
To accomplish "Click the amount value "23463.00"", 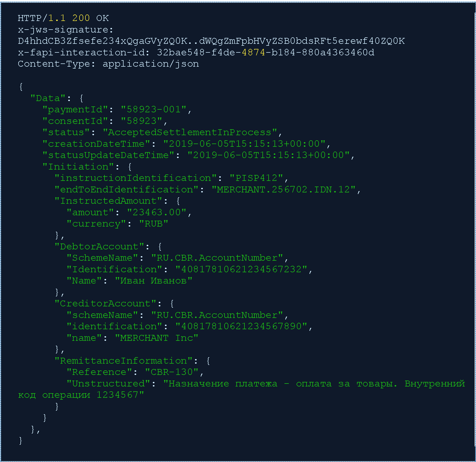I will pos(157,212).
